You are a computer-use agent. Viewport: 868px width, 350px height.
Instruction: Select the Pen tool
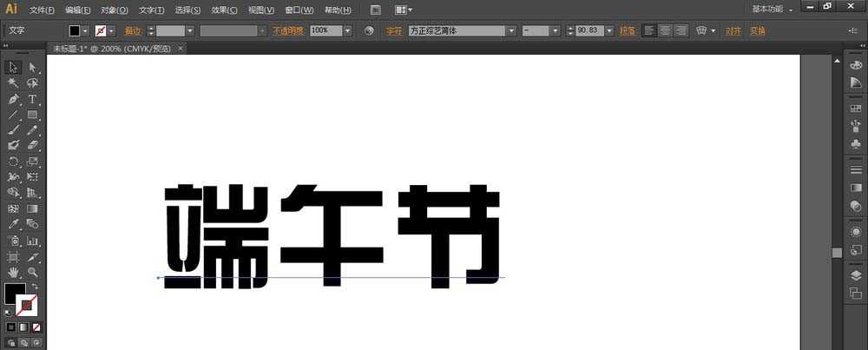click(13, 99)
